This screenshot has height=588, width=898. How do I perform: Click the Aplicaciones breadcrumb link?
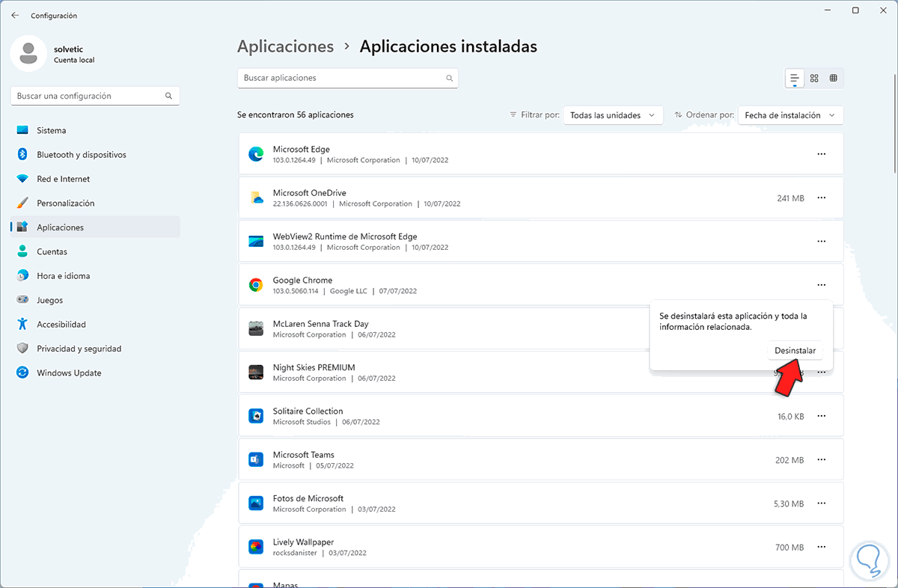(x=285, y=46)
